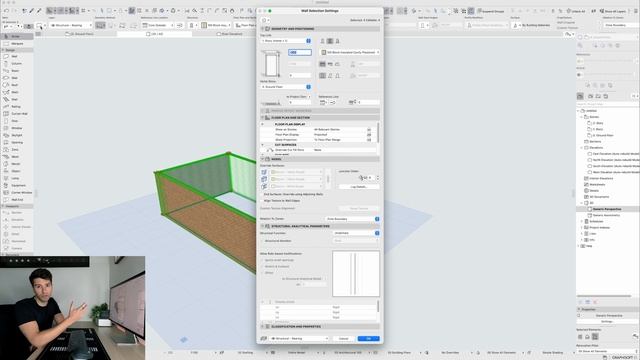Choose composite structure icon in wall settings
This screenshot has width=640, height=360.
(x=330, y=41)
